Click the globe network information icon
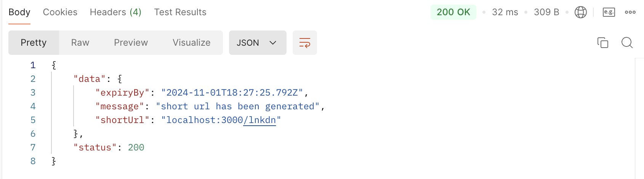Image resolution: width=644 pixels, height=179 pixels. pos(581,12)
